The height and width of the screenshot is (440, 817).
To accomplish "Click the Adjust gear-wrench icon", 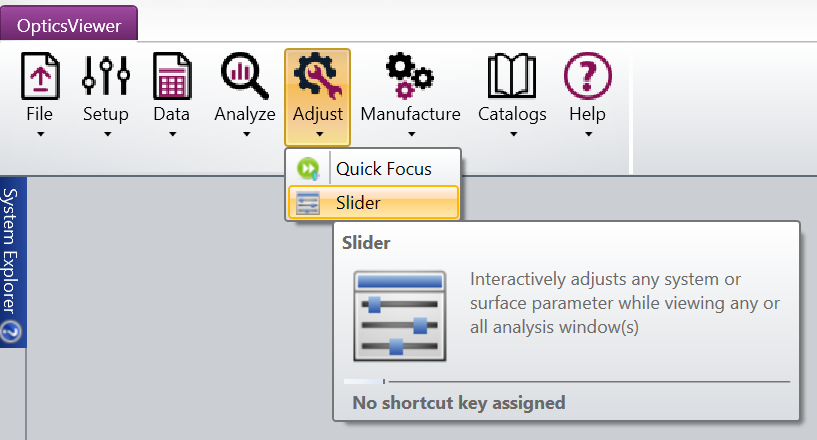I will 318,76.
